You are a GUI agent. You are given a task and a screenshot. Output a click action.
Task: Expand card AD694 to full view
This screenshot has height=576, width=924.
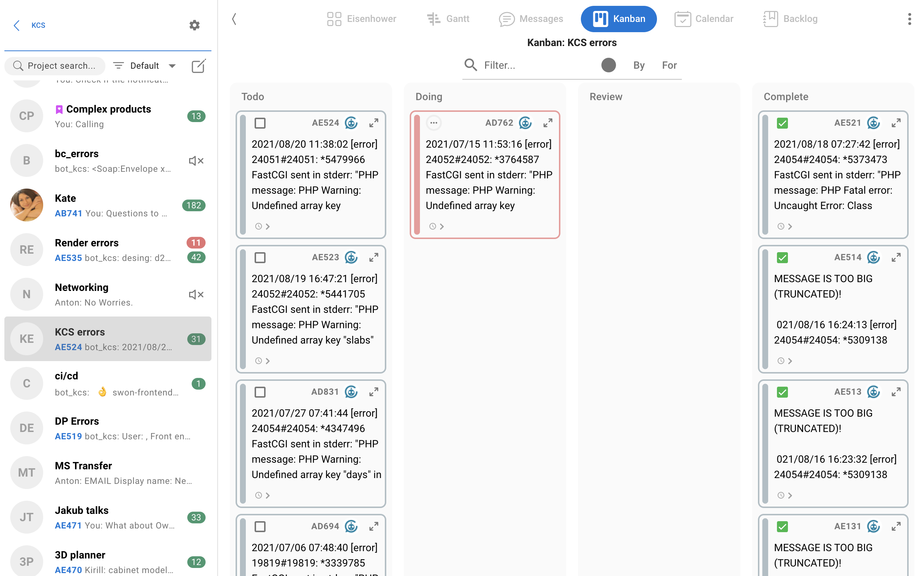373,526
